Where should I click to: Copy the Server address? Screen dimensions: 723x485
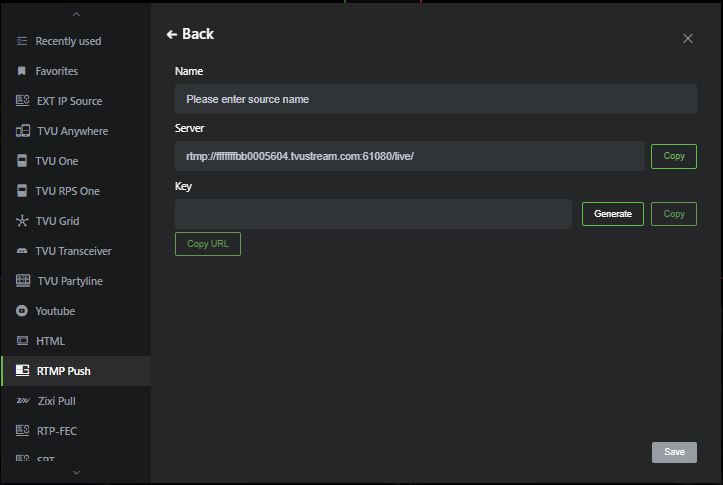click(673, 156)
